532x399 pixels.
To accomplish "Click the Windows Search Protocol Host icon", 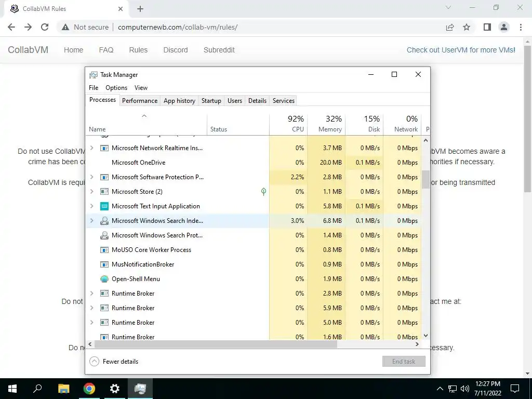I will pyautogui.click(x=104, y=235).
